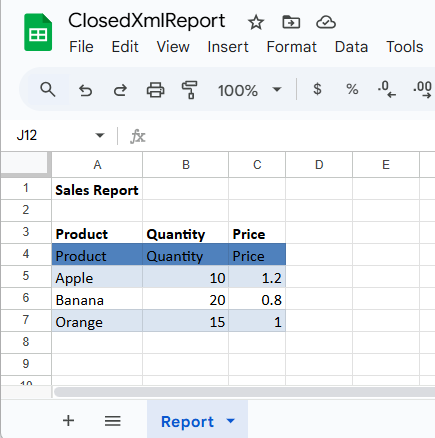This screenshot has width=435, height=438.
Task: Select column D header
Action: 319,165
